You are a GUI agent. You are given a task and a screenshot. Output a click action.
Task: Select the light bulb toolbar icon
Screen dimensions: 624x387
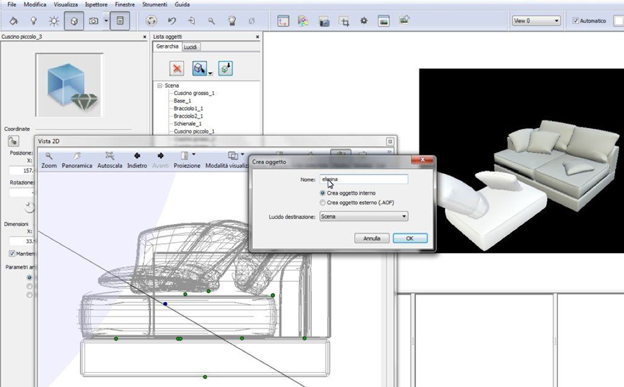tap(34, 21)
